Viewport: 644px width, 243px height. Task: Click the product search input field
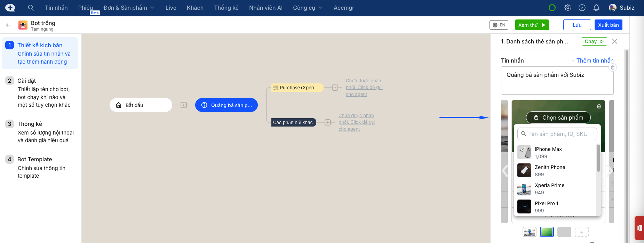point(557,134)
